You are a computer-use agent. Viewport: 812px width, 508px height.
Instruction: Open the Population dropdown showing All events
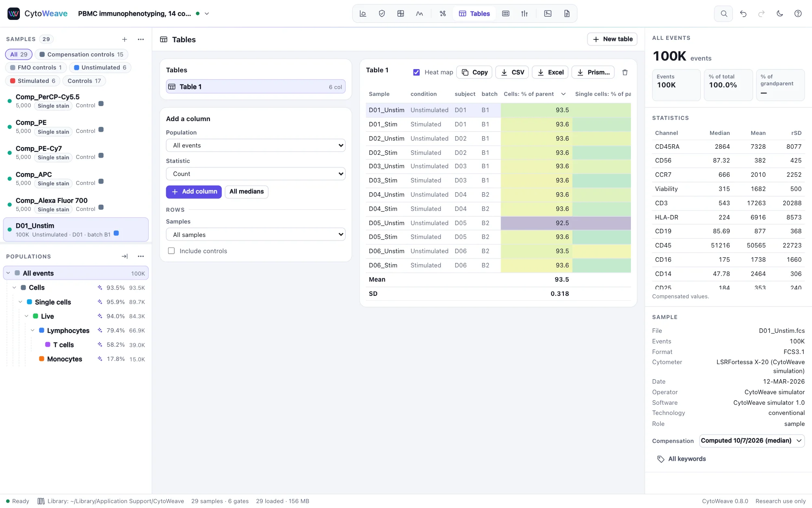[x=255, y=145]
